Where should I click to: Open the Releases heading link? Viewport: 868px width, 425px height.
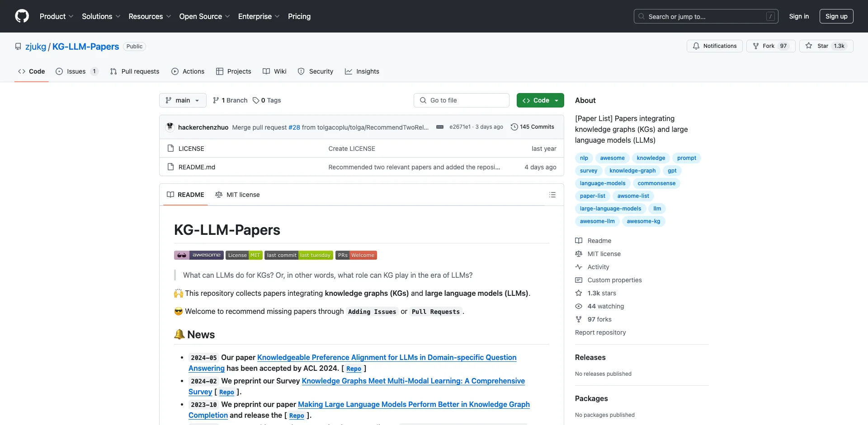tap(590, 357)
